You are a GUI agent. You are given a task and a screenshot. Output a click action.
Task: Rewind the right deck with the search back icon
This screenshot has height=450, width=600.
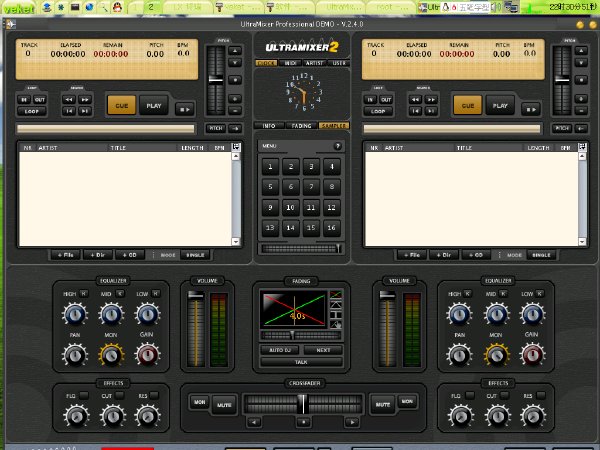tap(415, 99)
